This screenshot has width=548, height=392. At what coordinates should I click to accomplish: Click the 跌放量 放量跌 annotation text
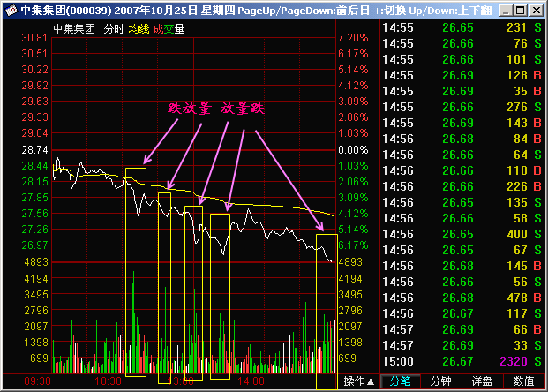pos(216,109)
